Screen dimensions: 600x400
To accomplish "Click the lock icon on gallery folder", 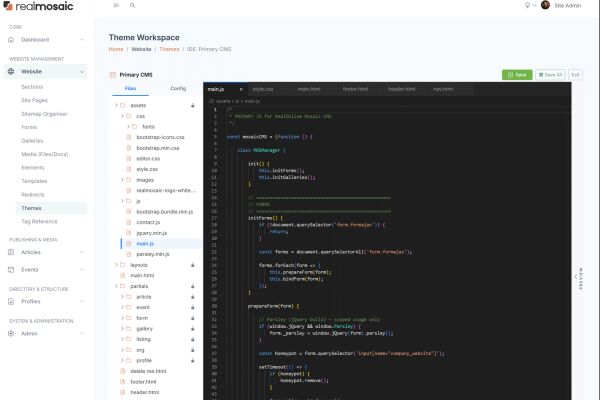I will pyautogui.click(x=193, y=329).
